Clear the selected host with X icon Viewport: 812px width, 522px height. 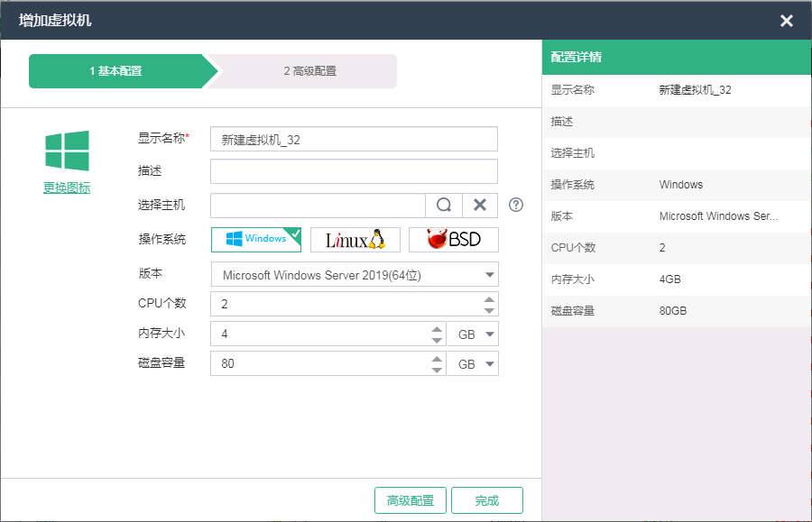[x=480, y=206]
